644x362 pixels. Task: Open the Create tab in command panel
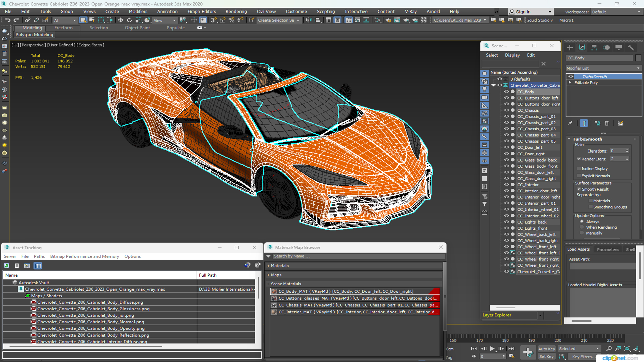[570, 47]
